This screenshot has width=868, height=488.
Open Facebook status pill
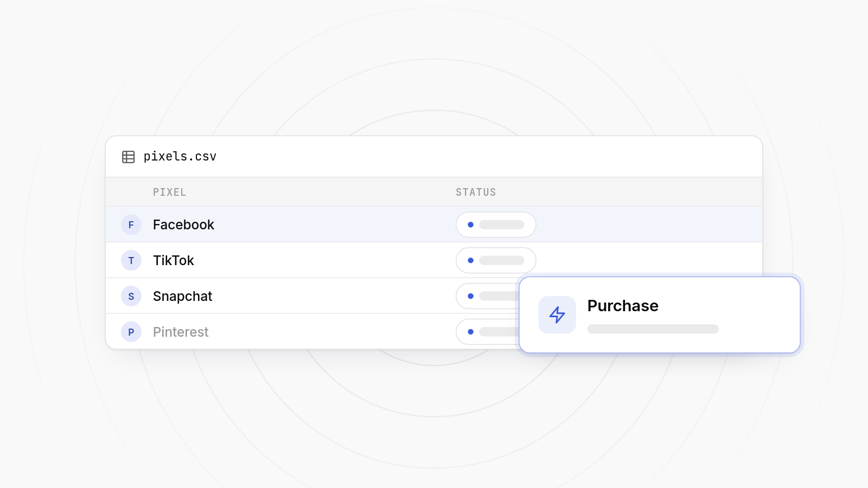coord(496,224)
